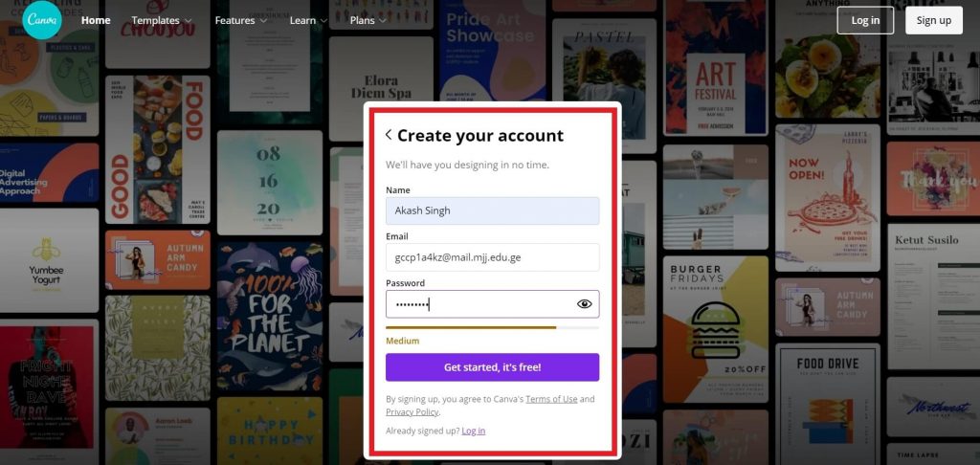
Task: Select the 100% For The Planet template thumbnail
Action: [x=270, y=318]
